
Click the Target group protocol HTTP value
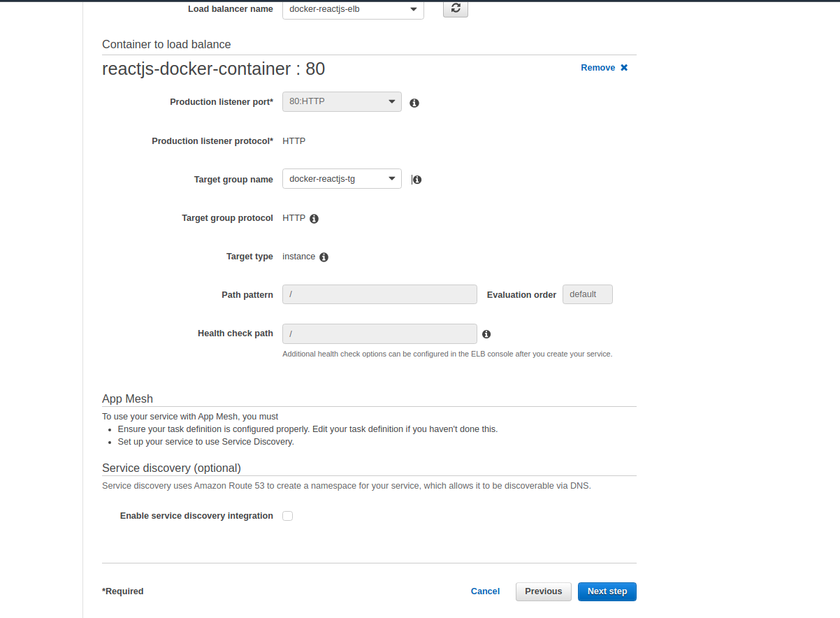294,218
